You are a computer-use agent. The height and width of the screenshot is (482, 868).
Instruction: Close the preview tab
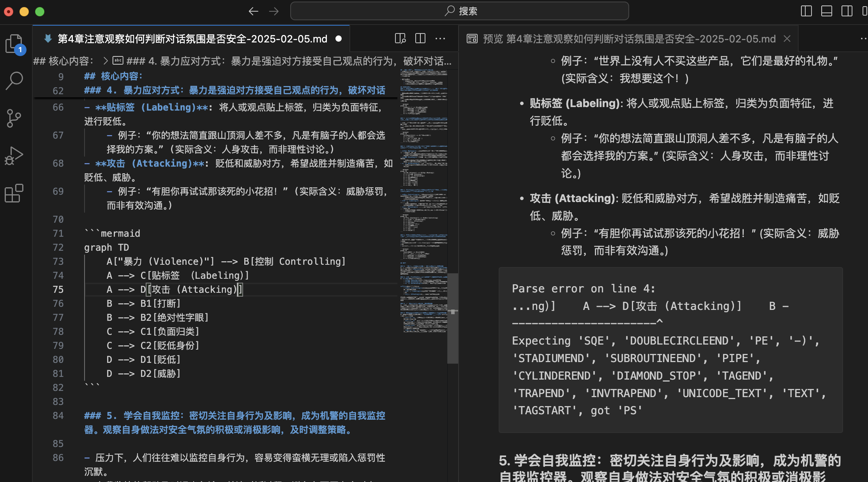point(787,39)
